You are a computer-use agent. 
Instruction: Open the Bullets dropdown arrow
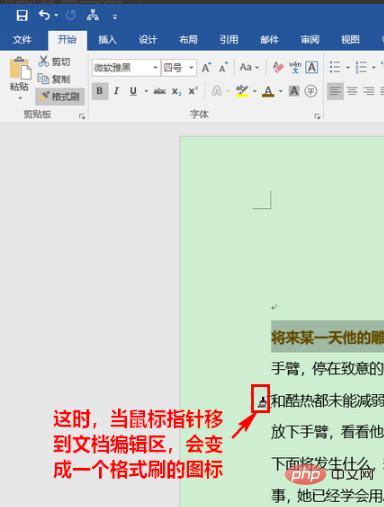[348, 68]
